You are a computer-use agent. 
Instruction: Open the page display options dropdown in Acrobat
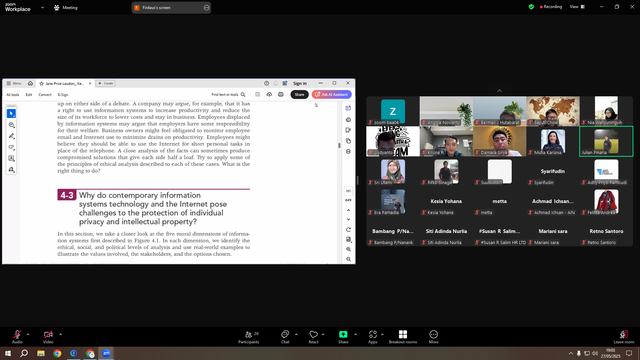[x=348, y=240]
